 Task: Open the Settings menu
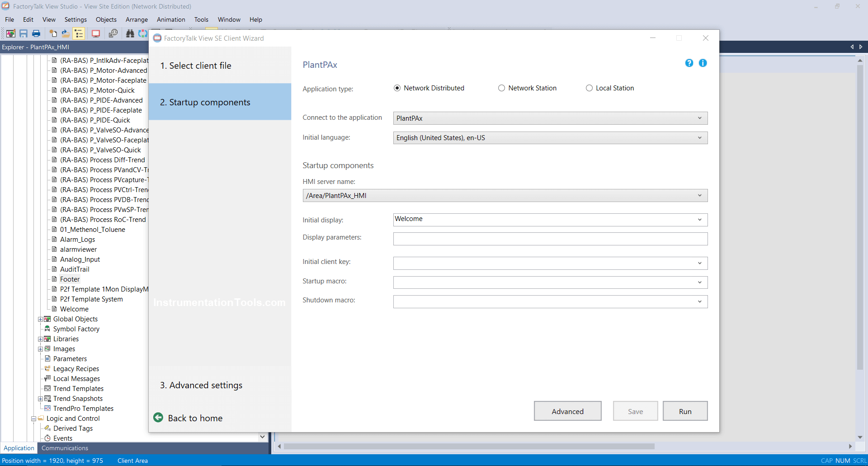click(x=75, y=19)
